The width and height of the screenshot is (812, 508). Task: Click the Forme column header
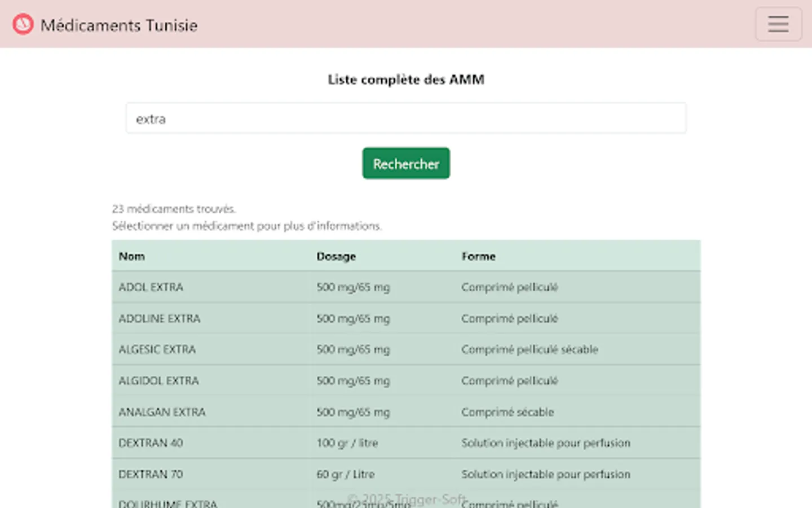(479, 256)
